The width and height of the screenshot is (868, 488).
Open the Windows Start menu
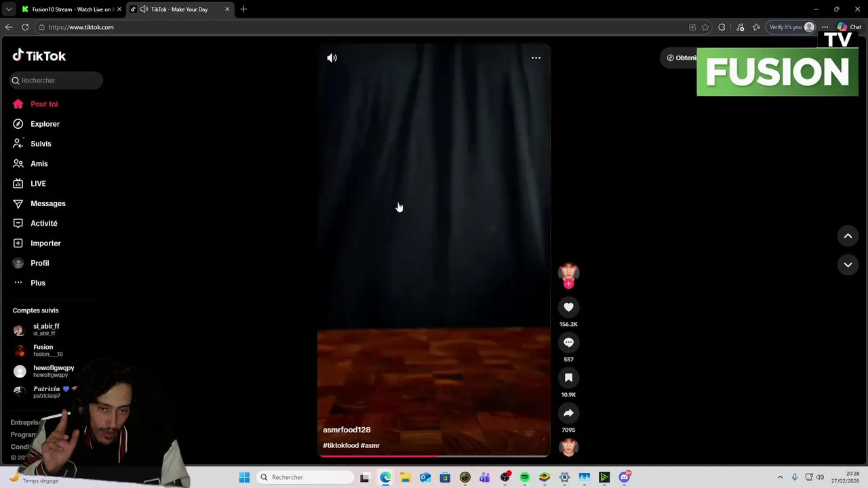point(244,477)
